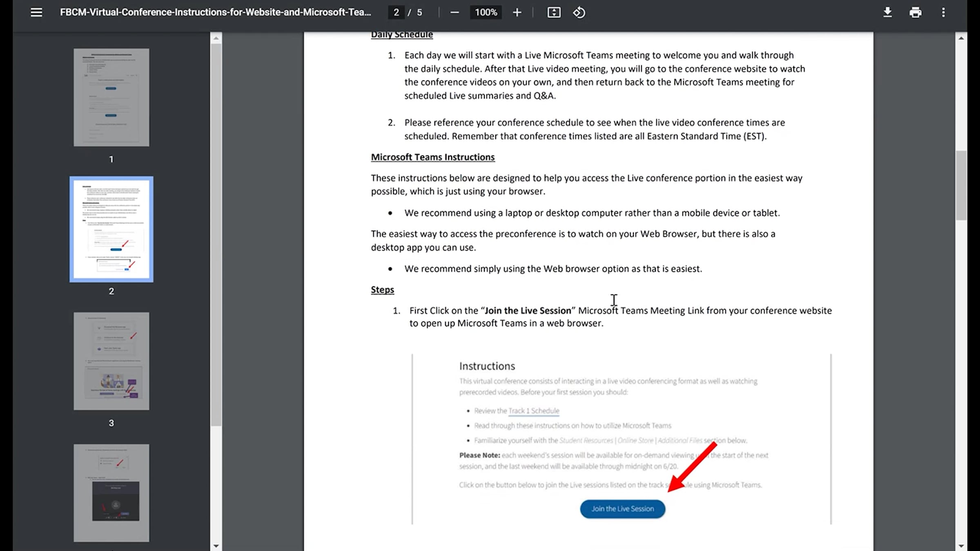The image size is (980, 551).
Task: Open page 1 thumbnail
Action: tap(111, 98)
